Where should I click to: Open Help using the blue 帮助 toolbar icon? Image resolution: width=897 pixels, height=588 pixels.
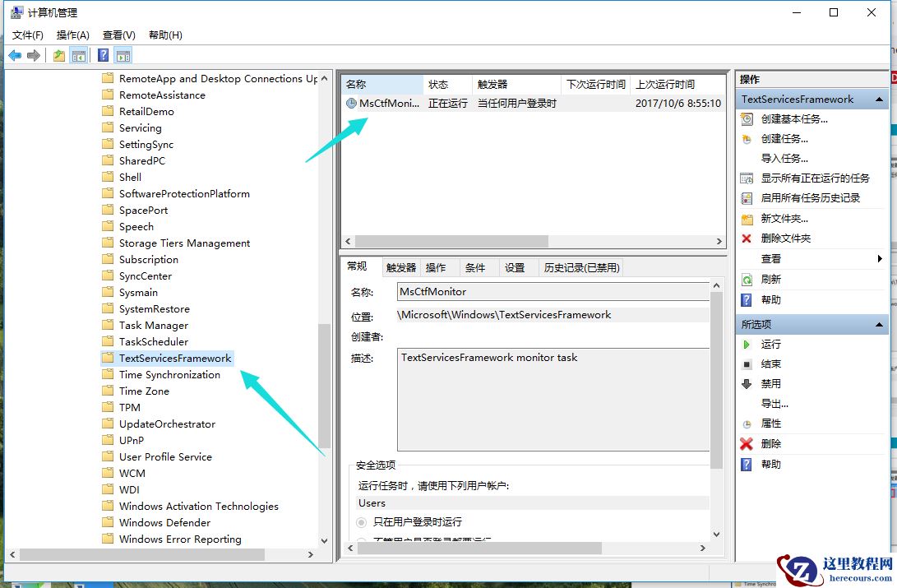(x=103, y=55)
